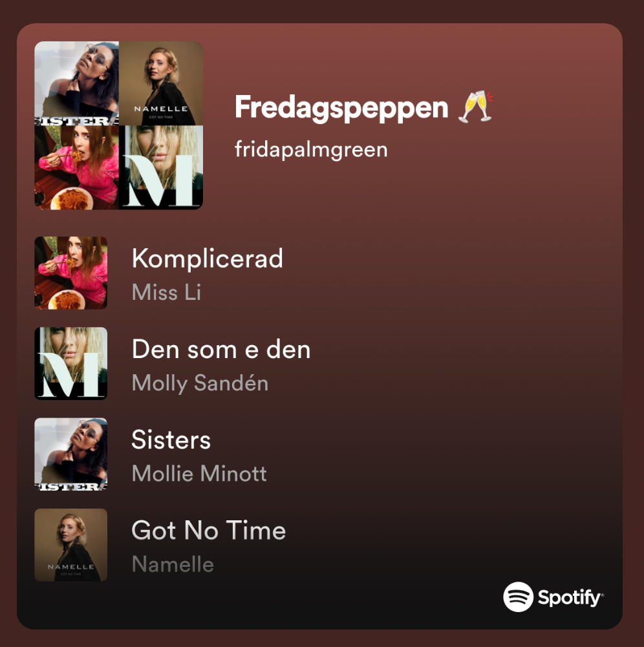Select the Got No Time song title

point(208,531)
